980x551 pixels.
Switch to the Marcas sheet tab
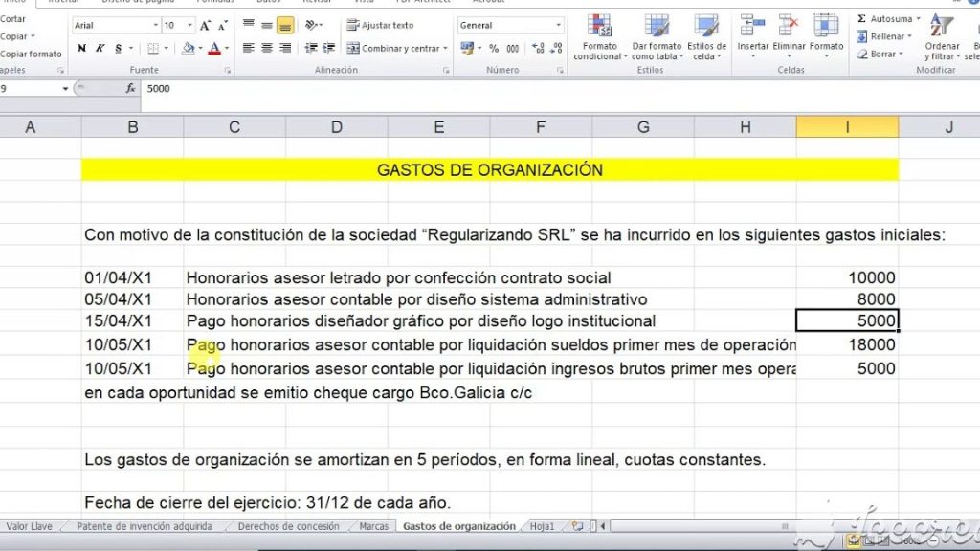coord(374,526)
